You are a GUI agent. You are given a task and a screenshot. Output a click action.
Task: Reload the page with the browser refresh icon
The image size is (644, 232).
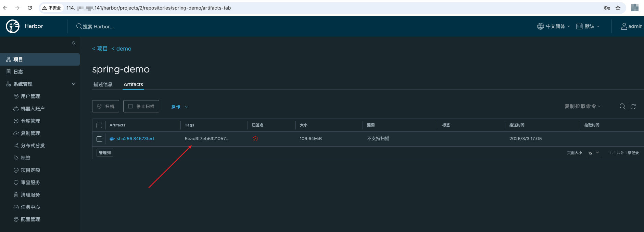(30, 8)
